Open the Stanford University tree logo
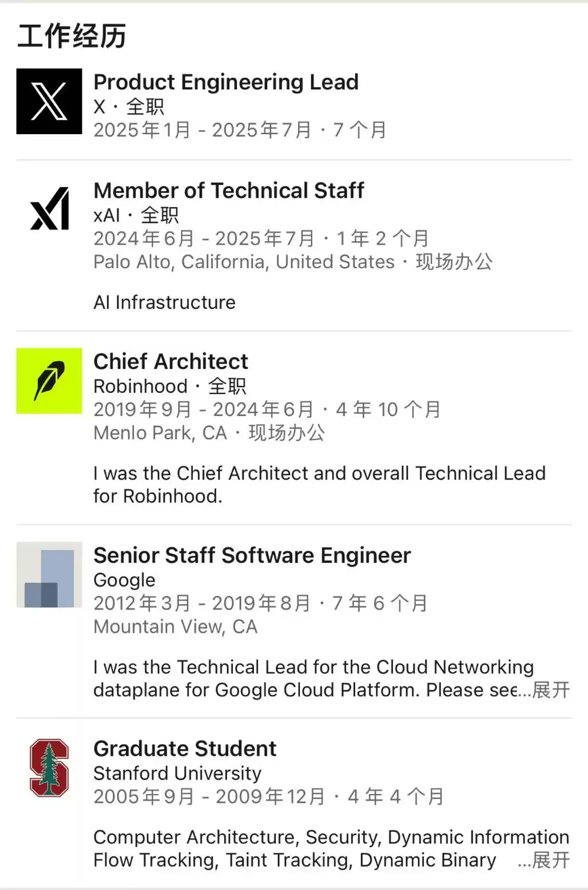This screenshot has width=588, height=890. (49, 768)
